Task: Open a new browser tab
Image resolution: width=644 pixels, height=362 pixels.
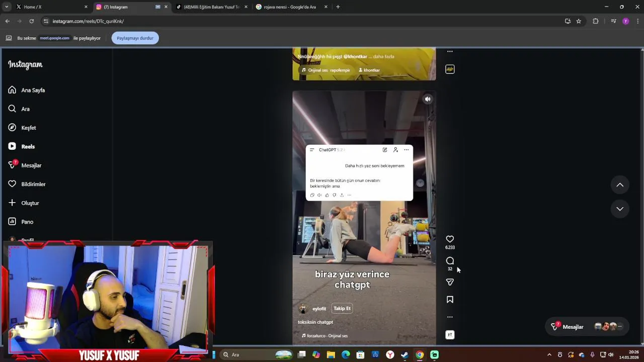Action: coord(338,7)
